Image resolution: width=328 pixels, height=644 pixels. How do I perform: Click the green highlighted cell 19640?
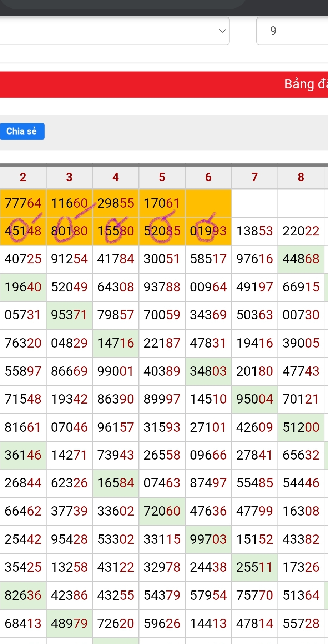tap(23, 287)
